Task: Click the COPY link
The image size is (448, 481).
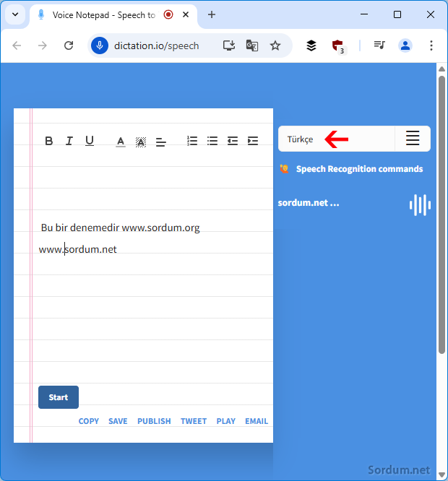Action: pyautogui.click(x=89, y=421)
